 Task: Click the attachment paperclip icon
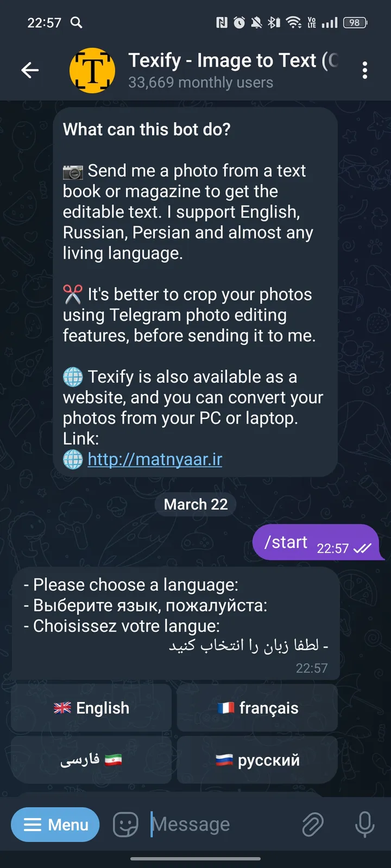tap(313, 824)
